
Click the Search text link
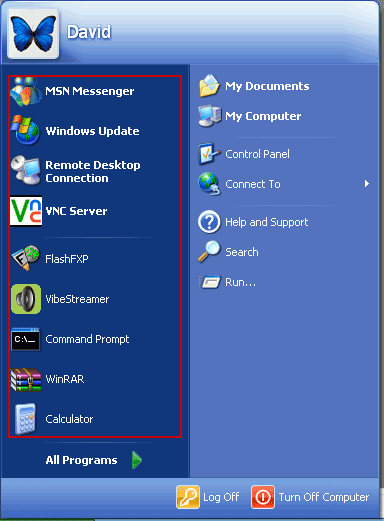(242, 252)
